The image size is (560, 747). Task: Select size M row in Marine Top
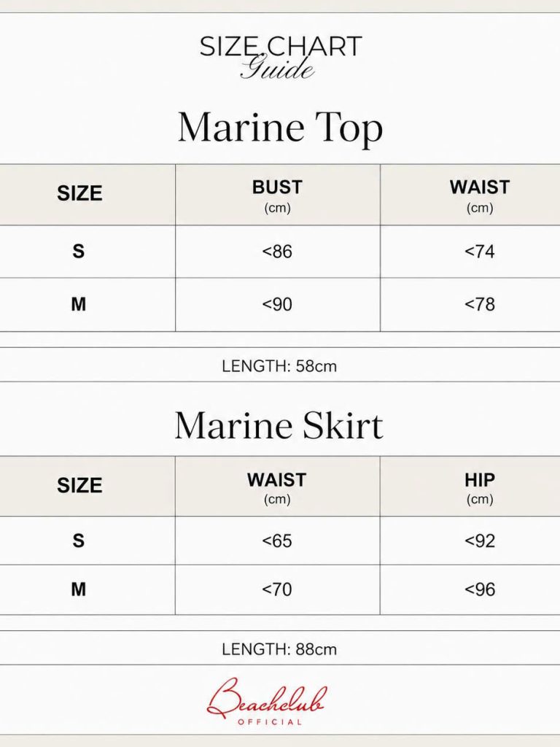[280, 304]
